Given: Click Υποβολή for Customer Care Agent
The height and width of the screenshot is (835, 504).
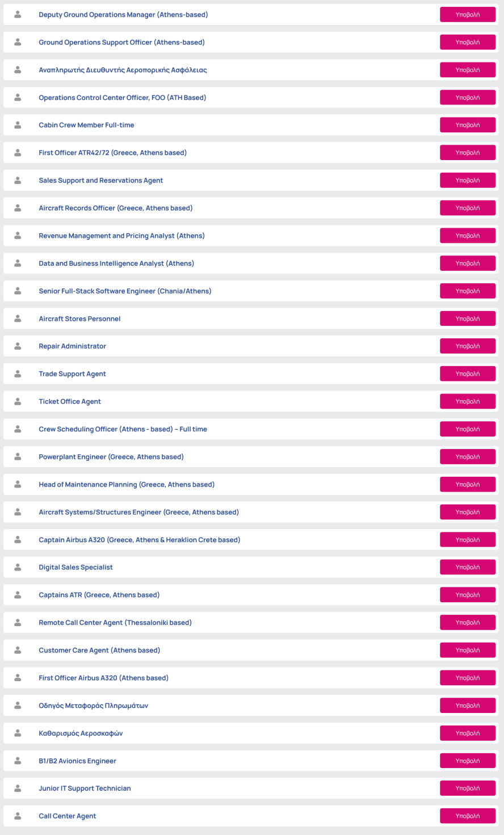Looking at the screenshot, I should click(468, 650).
